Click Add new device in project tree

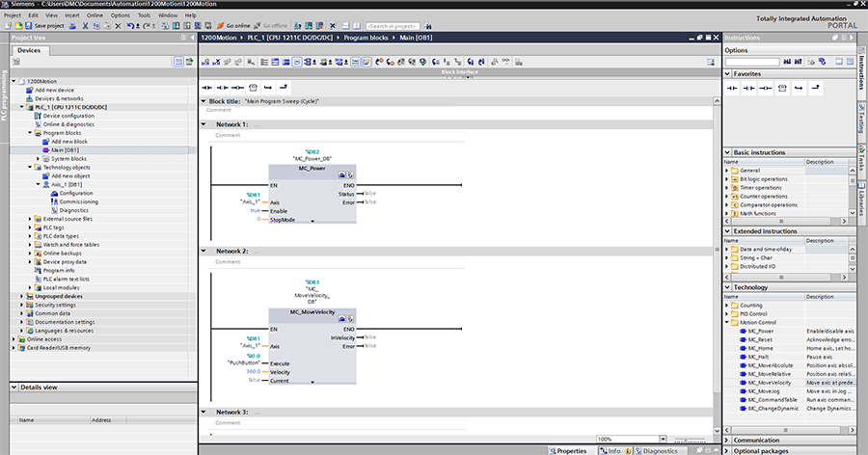point(54,90)
